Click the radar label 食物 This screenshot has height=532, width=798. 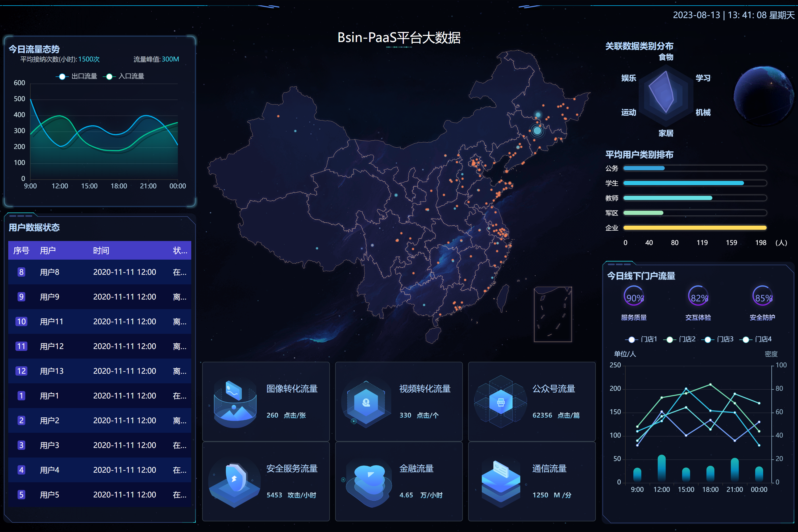click(666, 57)
